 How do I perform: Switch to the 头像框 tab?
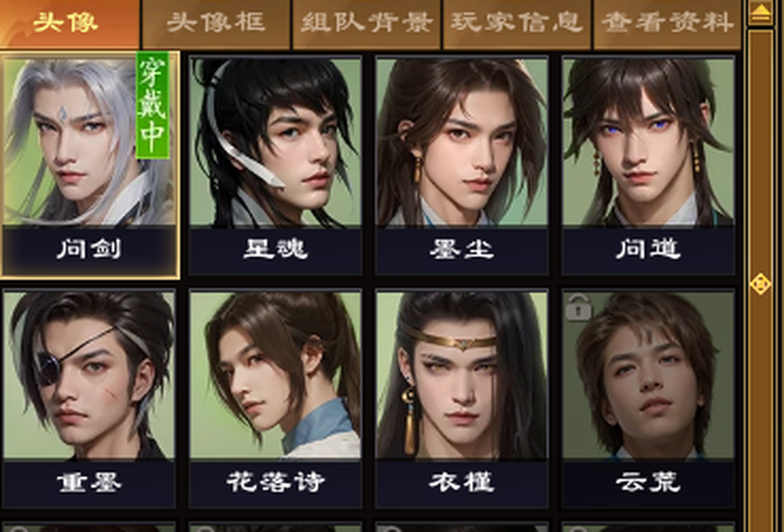click(216, 24)
